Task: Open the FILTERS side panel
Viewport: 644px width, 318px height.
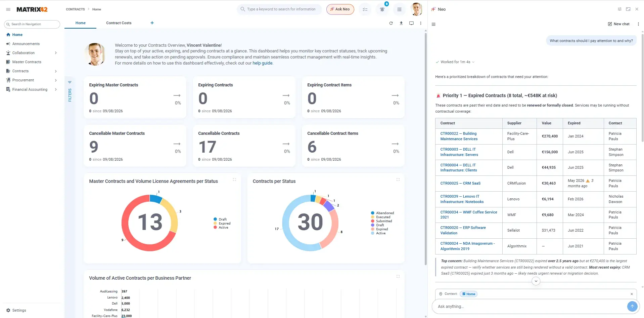Action: coord(70,91)
